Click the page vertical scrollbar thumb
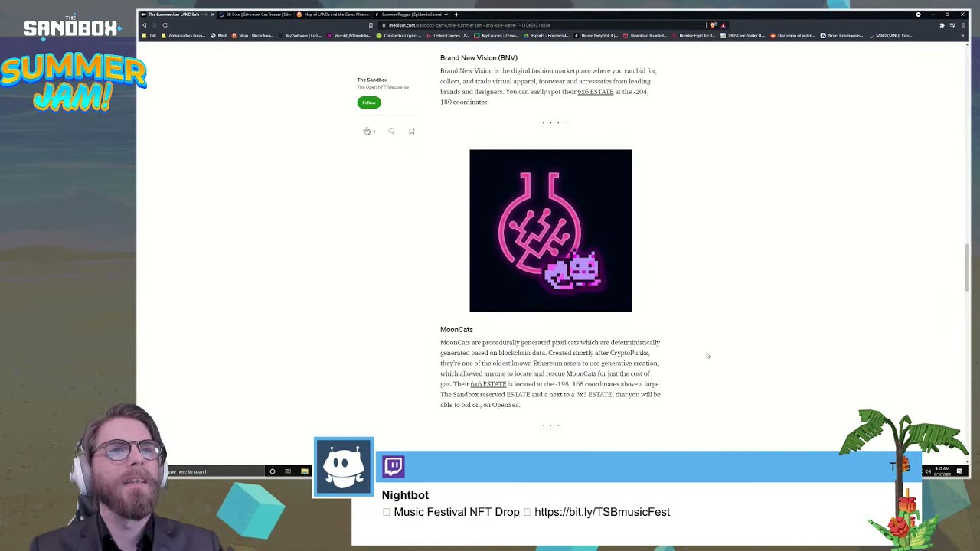This screenshot has height=551, width=980. tap(967, 268)
